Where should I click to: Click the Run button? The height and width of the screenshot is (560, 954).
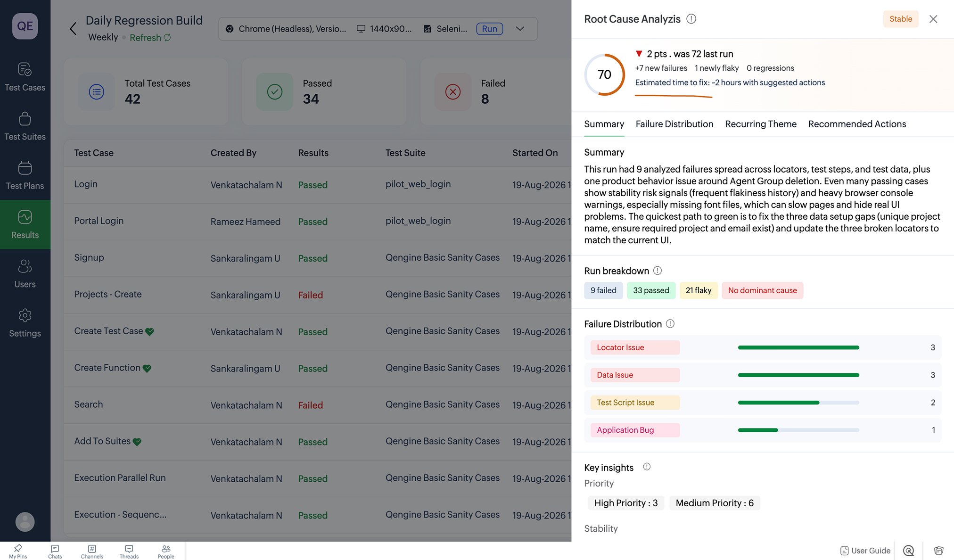click(x=489, y=29)
